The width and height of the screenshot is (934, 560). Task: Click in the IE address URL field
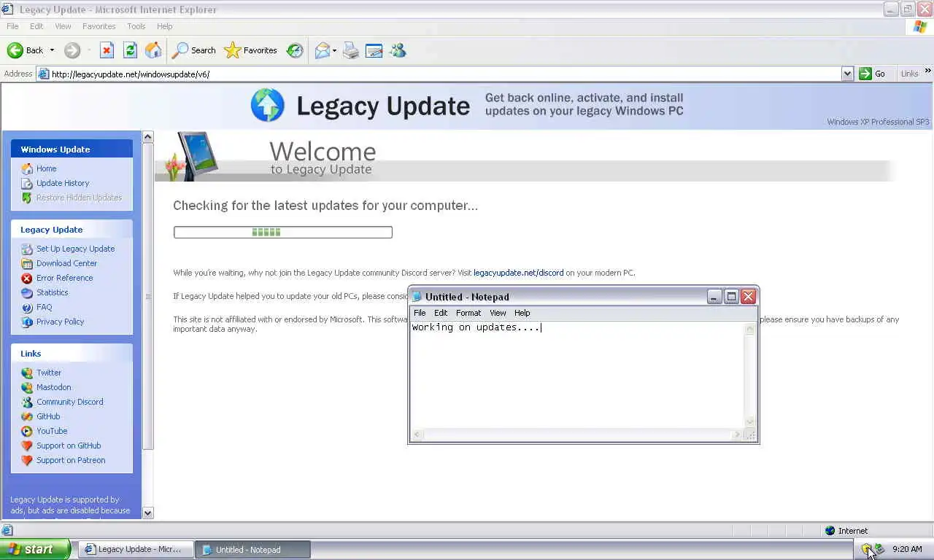(x=445, y=74)
